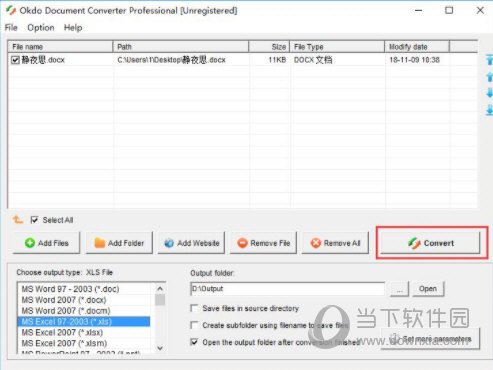The height and width of the screenshot is (370, 493).
Task: Browse for output folder using ... button
Action: 399,289
